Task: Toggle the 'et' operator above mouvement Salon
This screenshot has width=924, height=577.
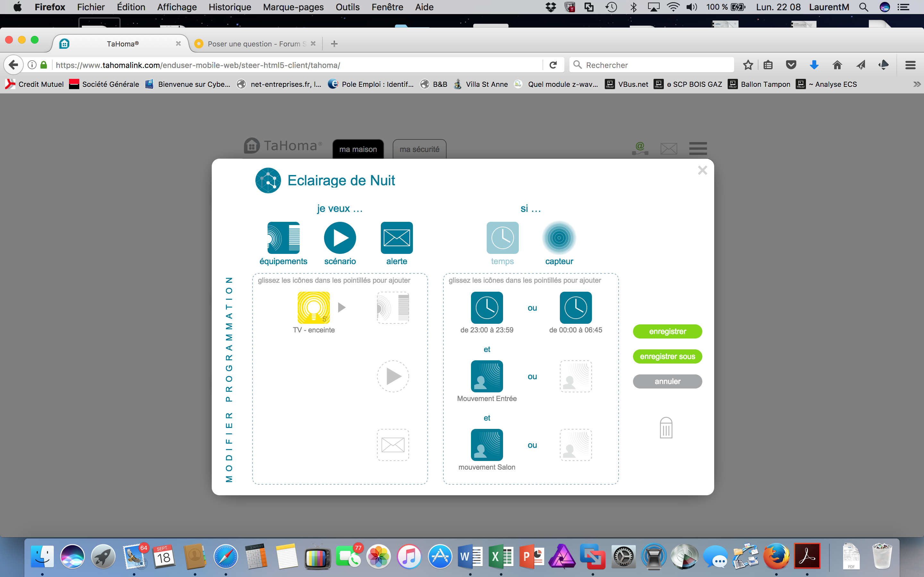Action: coord(487,418)
